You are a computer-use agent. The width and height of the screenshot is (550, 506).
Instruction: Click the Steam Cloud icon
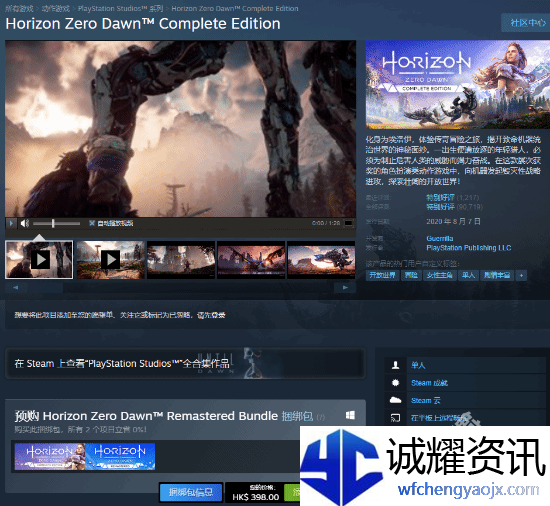pyautogui.click(x=395, y=400)
